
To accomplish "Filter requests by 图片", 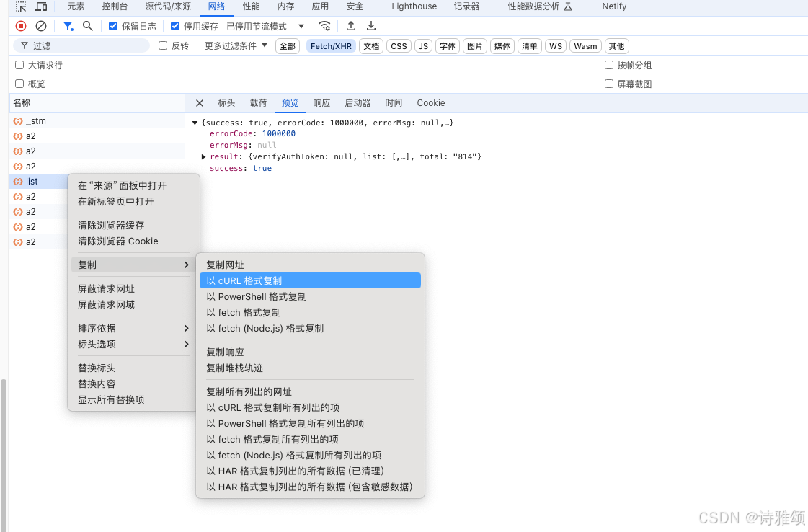I will click(474, 46).
